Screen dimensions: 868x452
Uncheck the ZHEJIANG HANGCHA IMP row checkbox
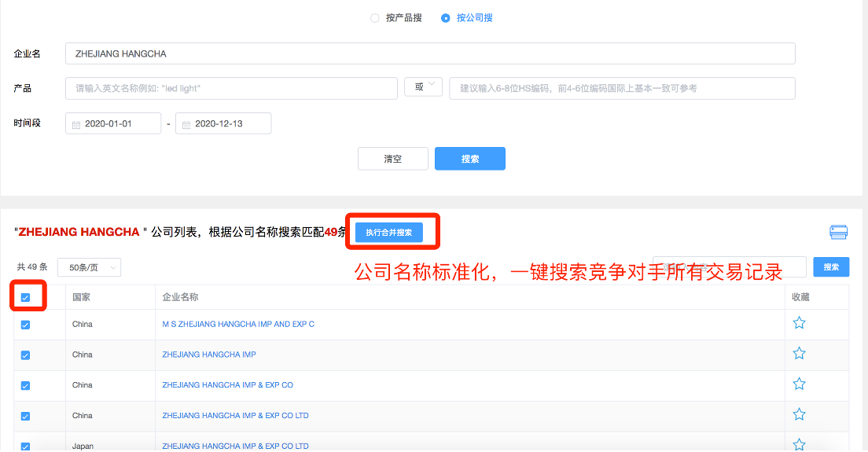tap(25, 355)
